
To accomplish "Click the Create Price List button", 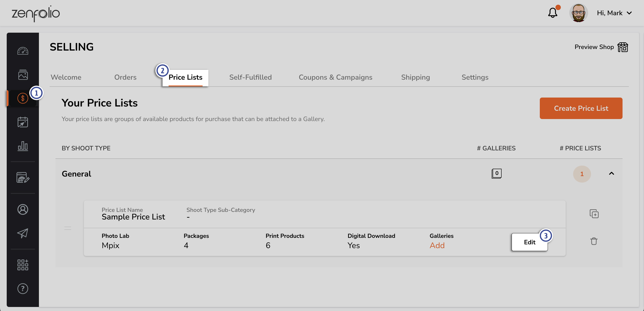I will click(x=581, y=108).
